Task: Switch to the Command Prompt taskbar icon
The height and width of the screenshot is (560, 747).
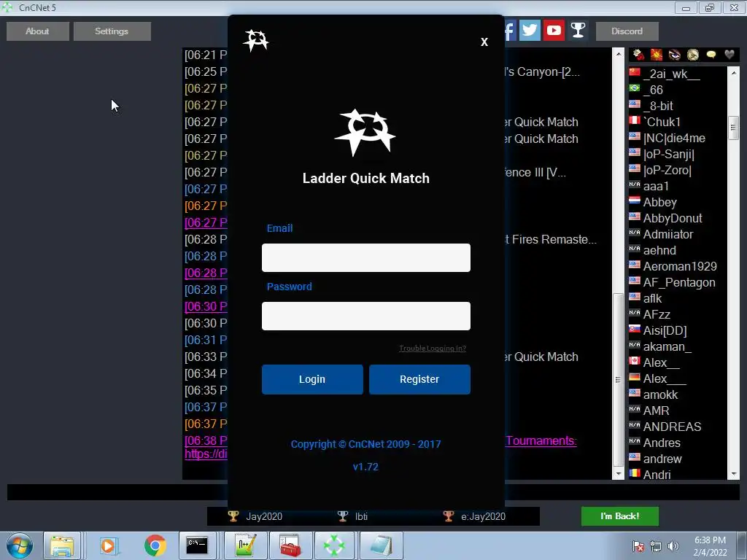Action: coord(197,545)
